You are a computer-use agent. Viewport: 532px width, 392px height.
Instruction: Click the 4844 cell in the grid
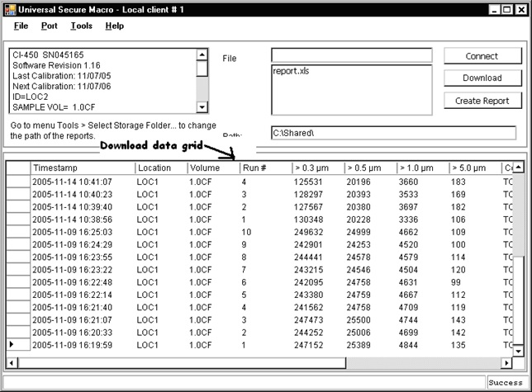tap(408, 345)
